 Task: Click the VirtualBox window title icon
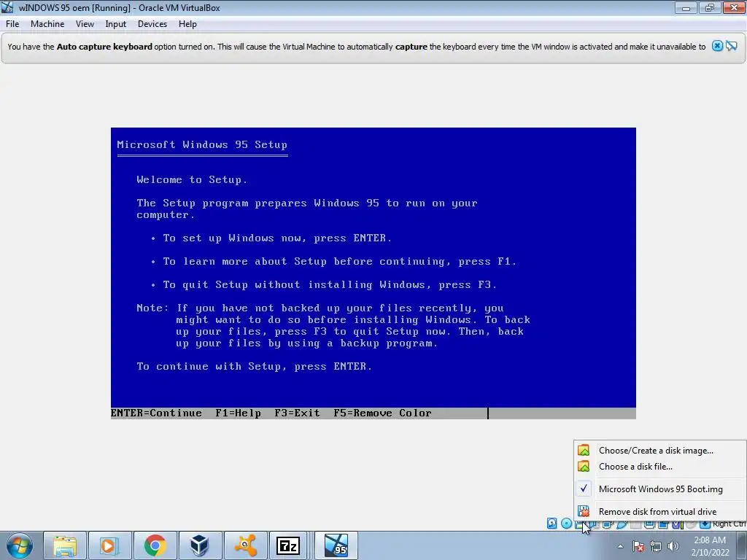[7, 7]
